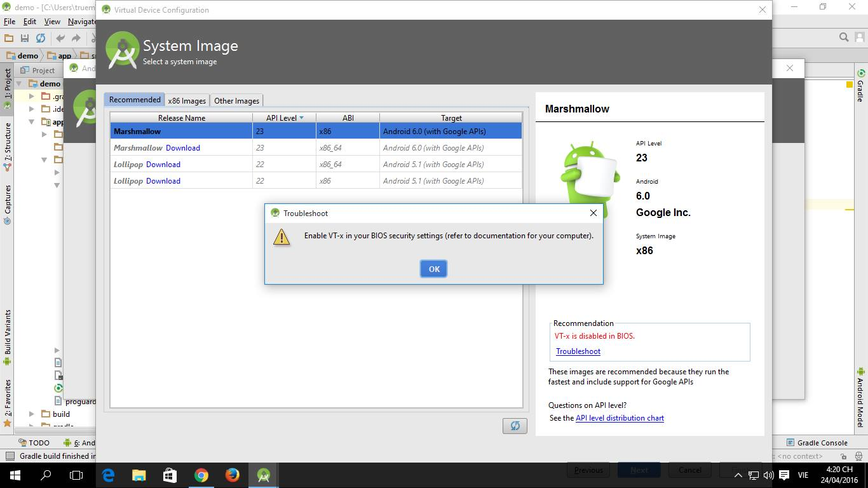Switch to the x86 Images tab

(x=187, y=100)
